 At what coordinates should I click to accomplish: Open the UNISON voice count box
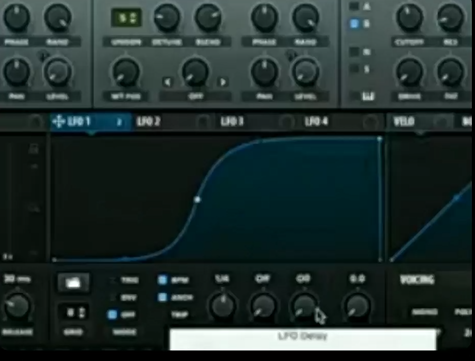click(x=126, y=18)
